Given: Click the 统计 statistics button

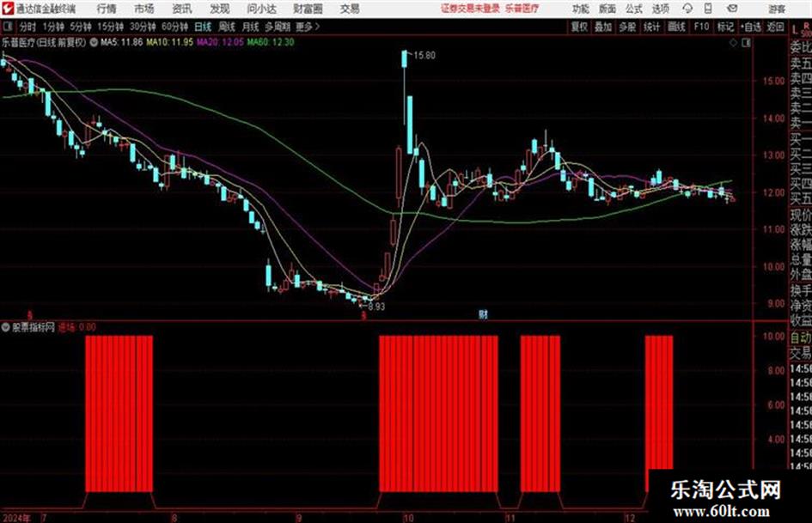Looking at the screenshot, I should 651,27.
